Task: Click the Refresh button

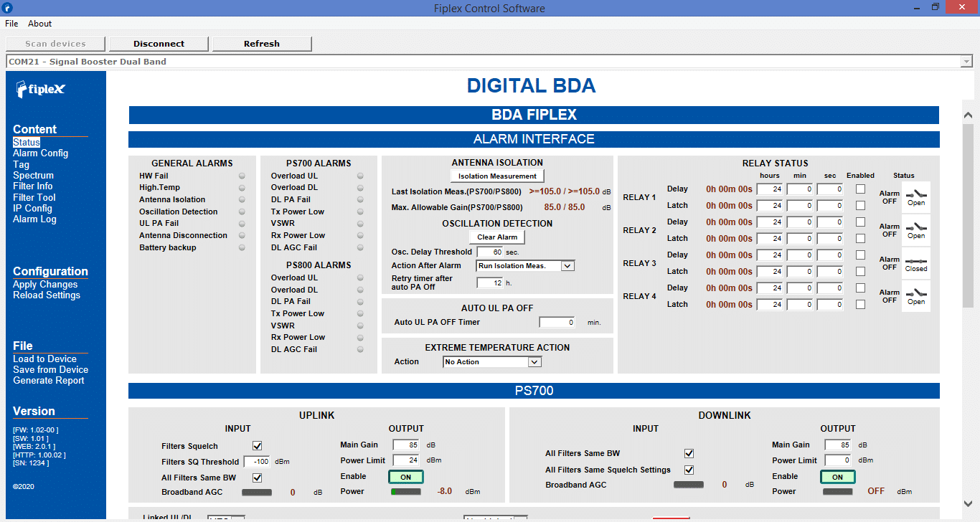Action: pos(262,44)
